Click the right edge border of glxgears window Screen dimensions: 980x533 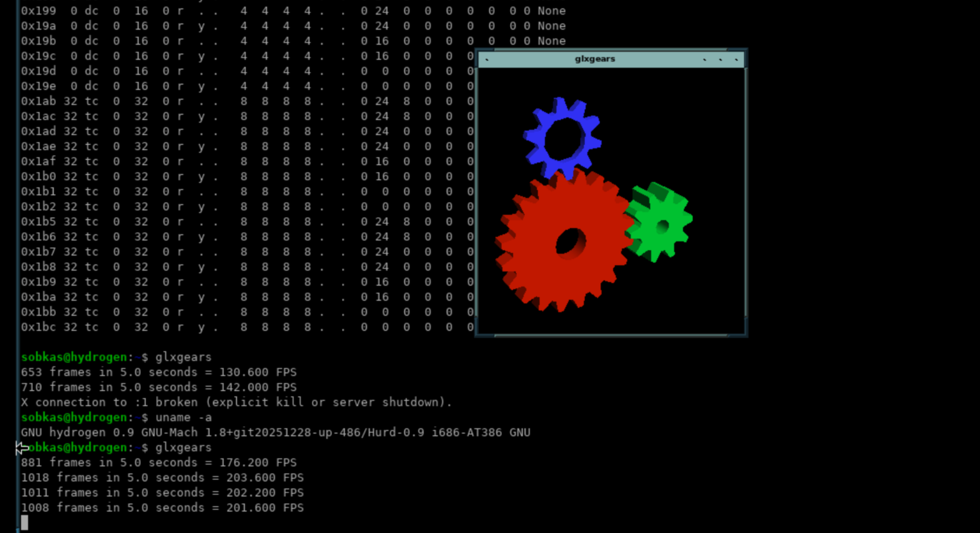746,190
